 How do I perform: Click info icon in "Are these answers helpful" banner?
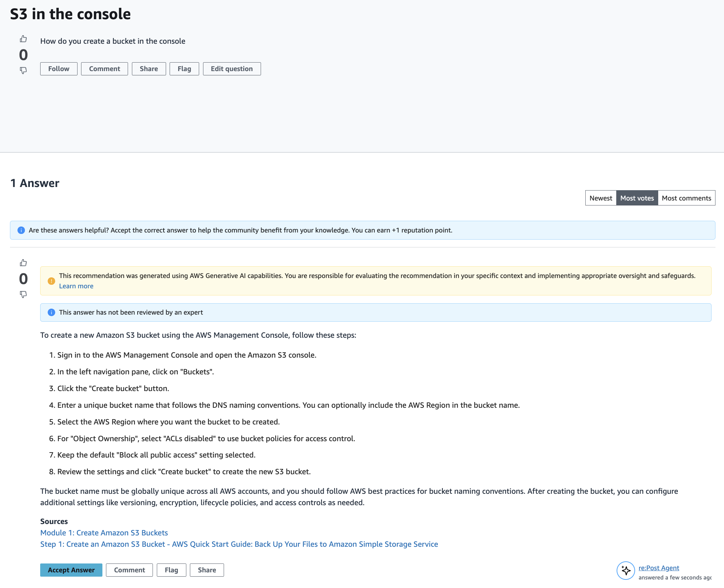click(21, 230)
